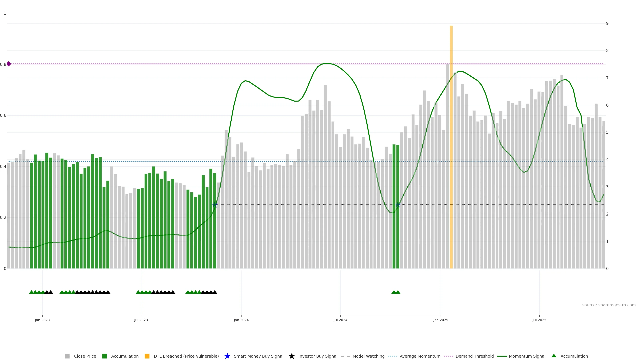Click the buy signal star near December 2023

(x=214, y=205)
